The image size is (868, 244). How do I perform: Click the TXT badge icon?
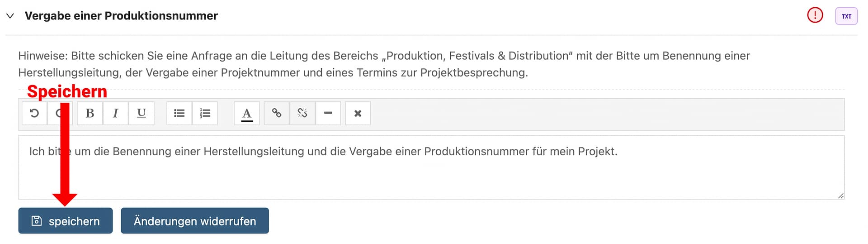point(846,16)
